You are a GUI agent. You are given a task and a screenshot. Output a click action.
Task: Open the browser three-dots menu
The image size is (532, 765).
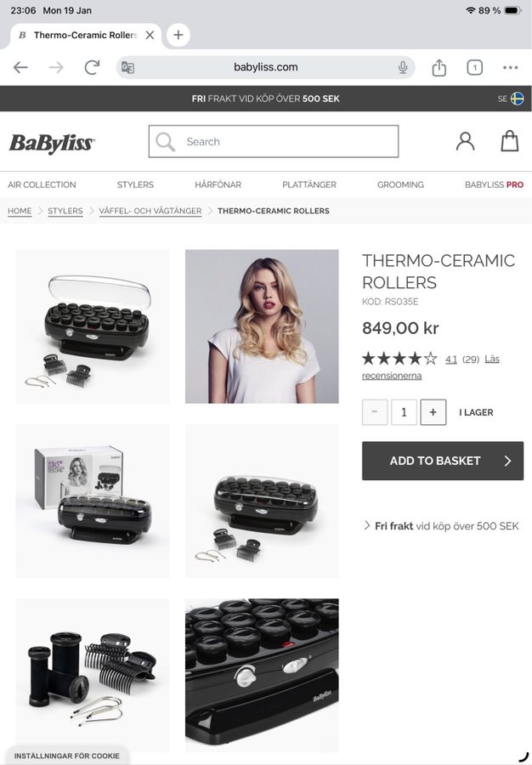click(x=510, y=67)
